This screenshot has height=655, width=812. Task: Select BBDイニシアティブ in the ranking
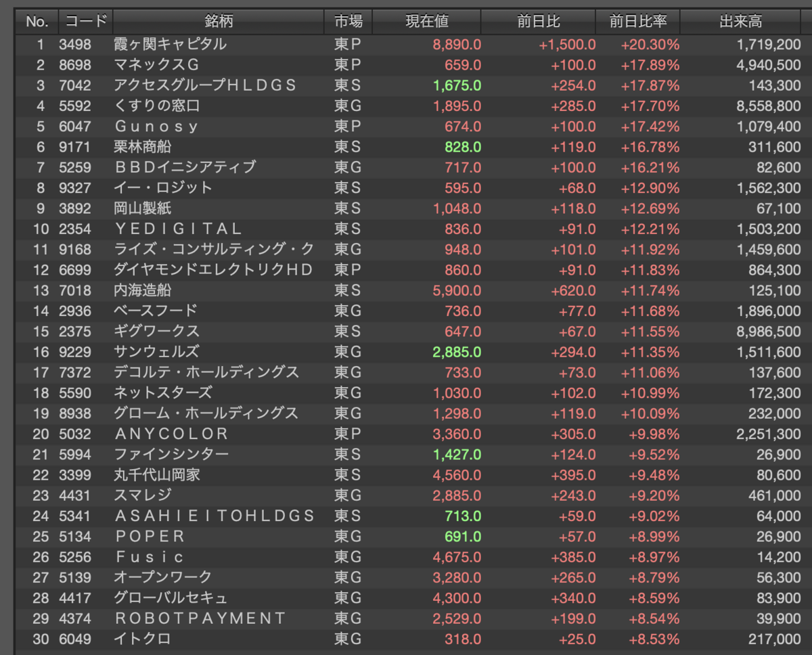[185, 167]
